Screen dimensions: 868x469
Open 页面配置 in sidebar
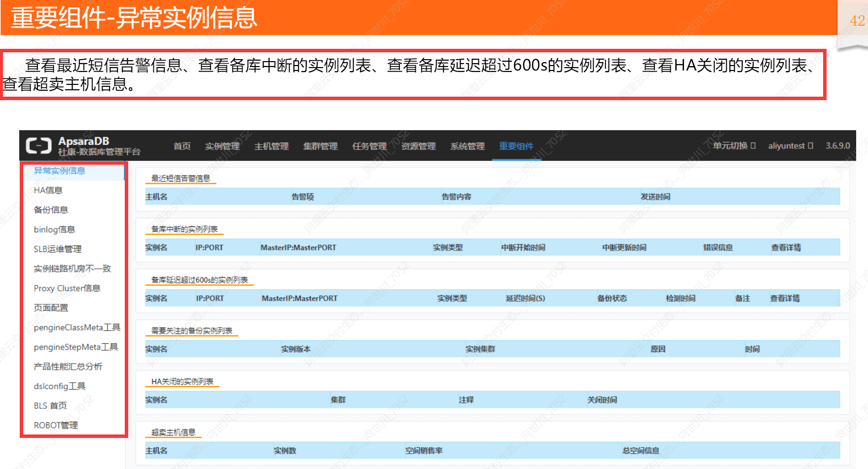coord(51,308)
